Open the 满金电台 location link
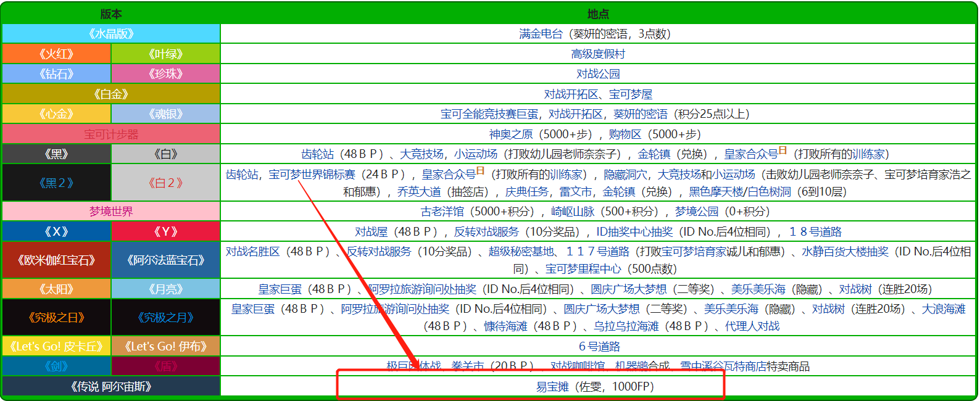The image size is (980, 401). point(541,34)
